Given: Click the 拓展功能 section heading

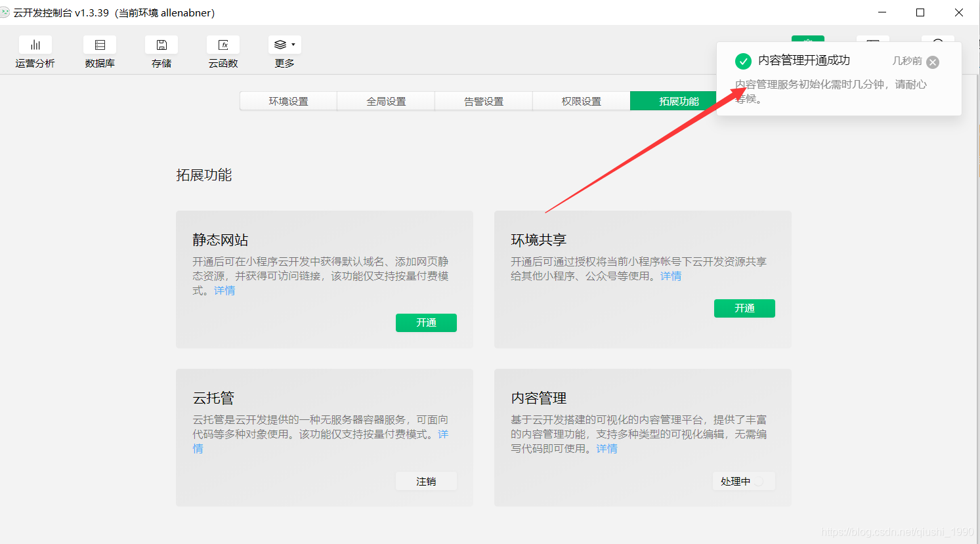Looking at the screenshot, I should point(204,175).
